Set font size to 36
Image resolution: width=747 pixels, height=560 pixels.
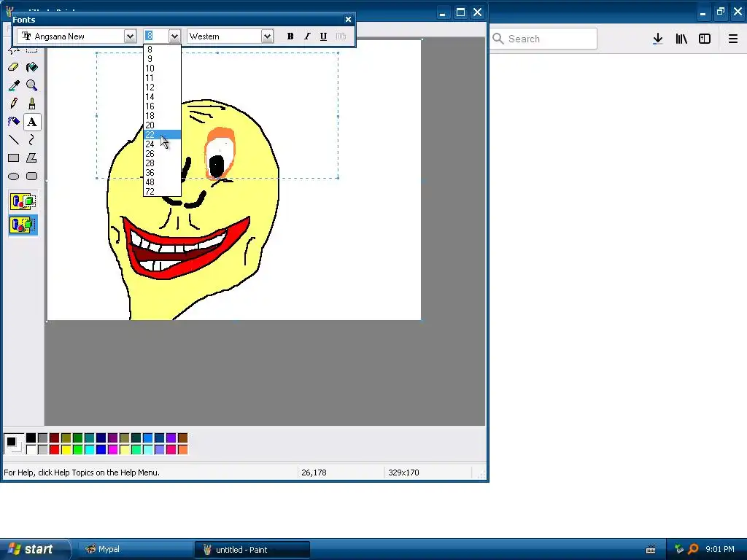point(162,173)
